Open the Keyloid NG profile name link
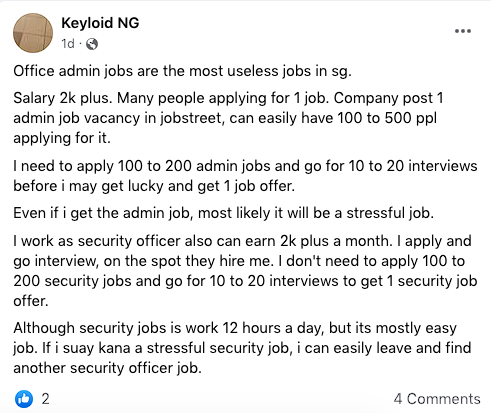491x413 pixels. click(x=100, y=23)
